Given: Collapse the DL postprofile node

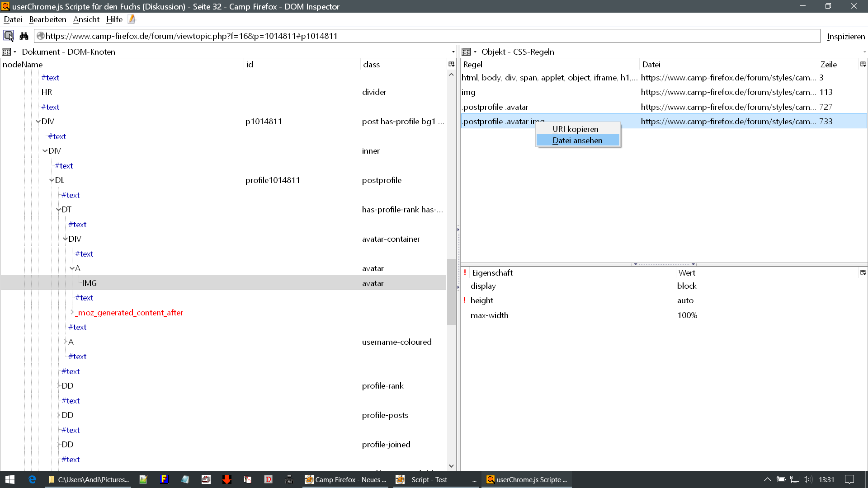Looking at the screenshot, I should 52,180.
